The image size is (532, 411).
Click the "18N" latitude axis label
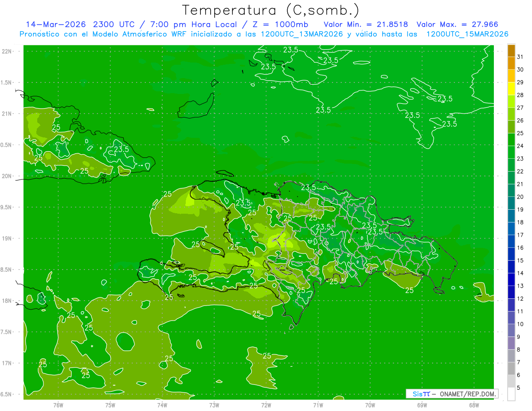coord(7,301)
